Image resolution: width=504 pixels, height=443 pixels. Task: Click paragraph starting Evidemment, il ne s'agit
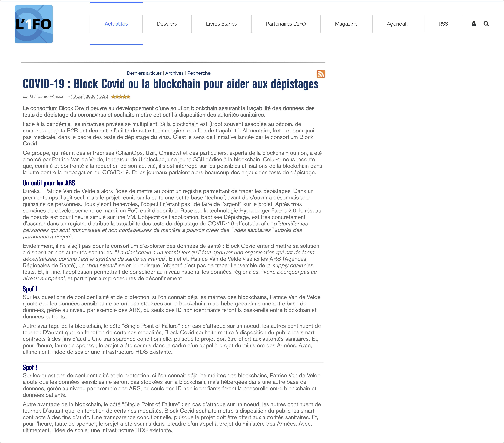(x=171, y=262)
